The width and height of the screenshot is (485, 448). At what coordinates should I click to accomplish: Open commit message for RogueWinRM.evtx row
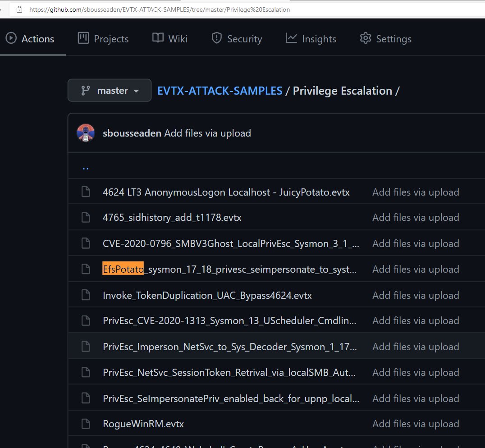pos(416,424)
